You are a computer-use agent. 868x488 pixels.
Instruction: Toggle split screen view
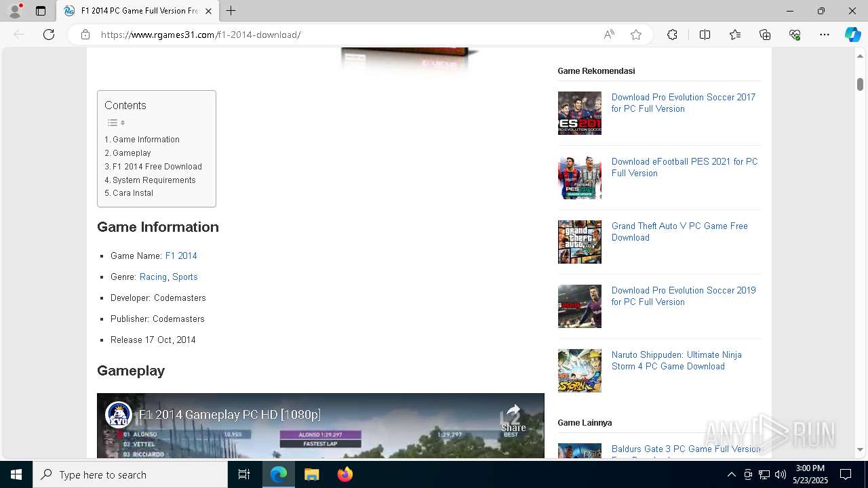705,35
